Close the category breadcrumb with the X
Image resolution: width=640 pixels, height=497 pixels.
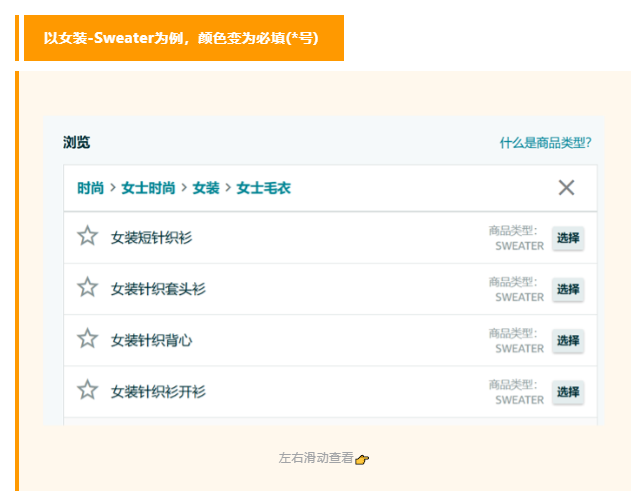pyautogui.click(x=566, y=187)
